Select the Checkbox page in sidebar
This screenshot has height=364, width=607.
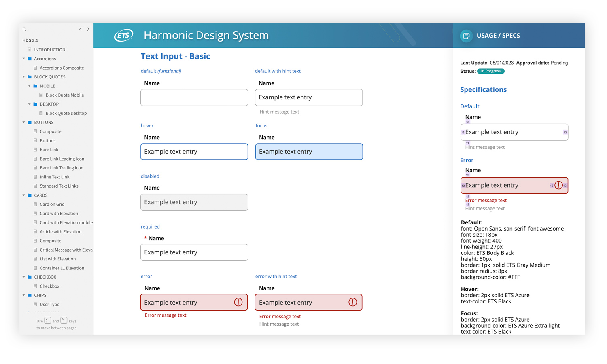(49, 286)
